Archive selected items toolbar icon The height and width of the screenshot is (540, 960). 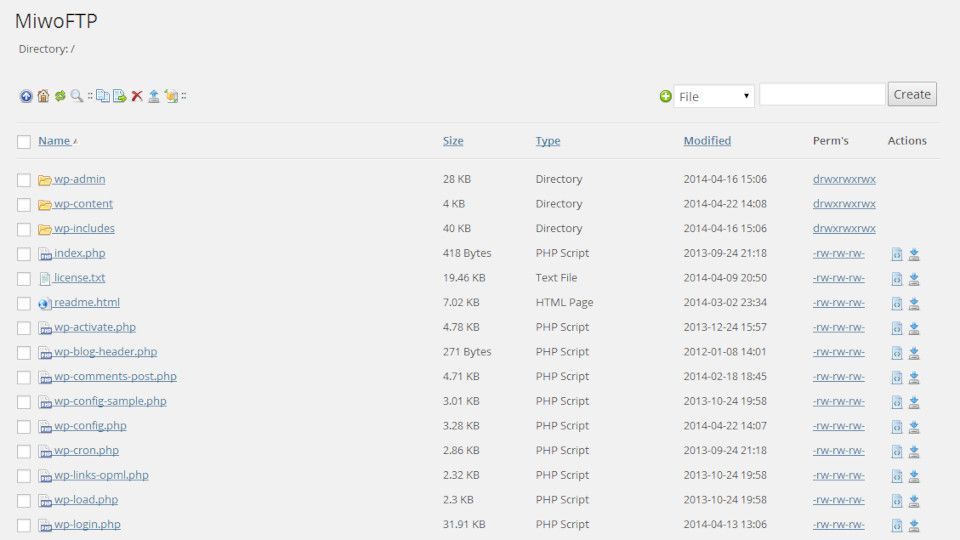(x=171, y=96)
